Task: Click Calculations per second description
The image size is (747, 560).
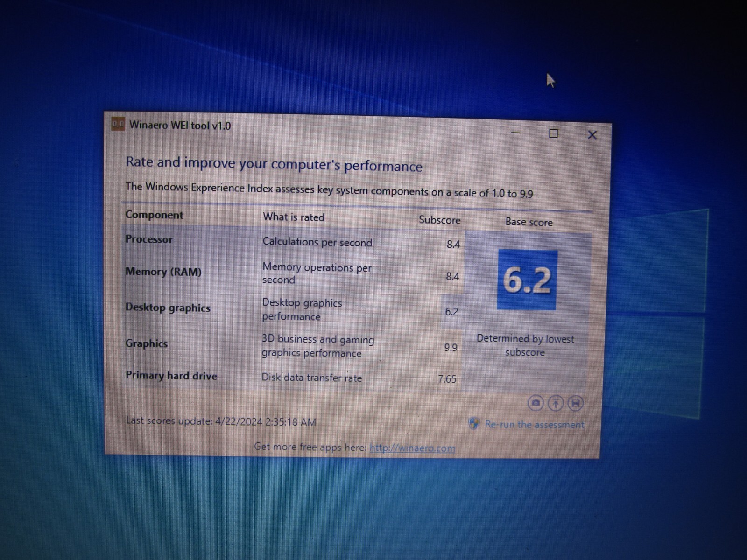Action: pos(317,242)
